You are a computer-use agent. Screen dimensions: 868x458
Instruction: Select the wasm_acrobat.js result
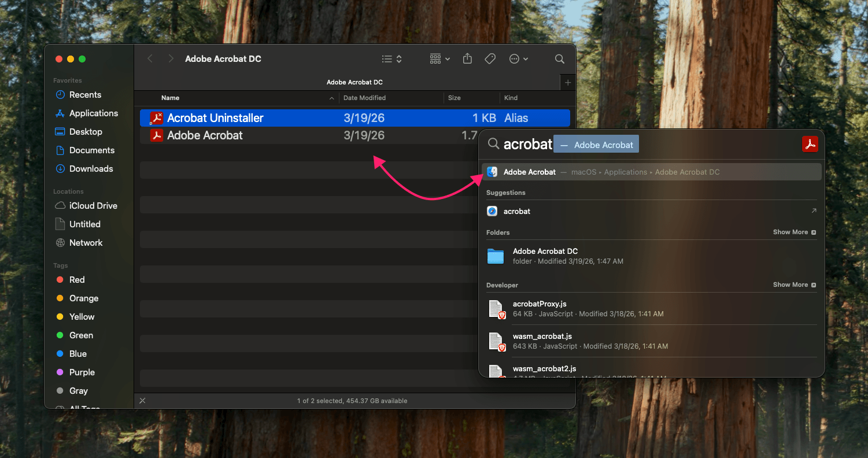651,341
